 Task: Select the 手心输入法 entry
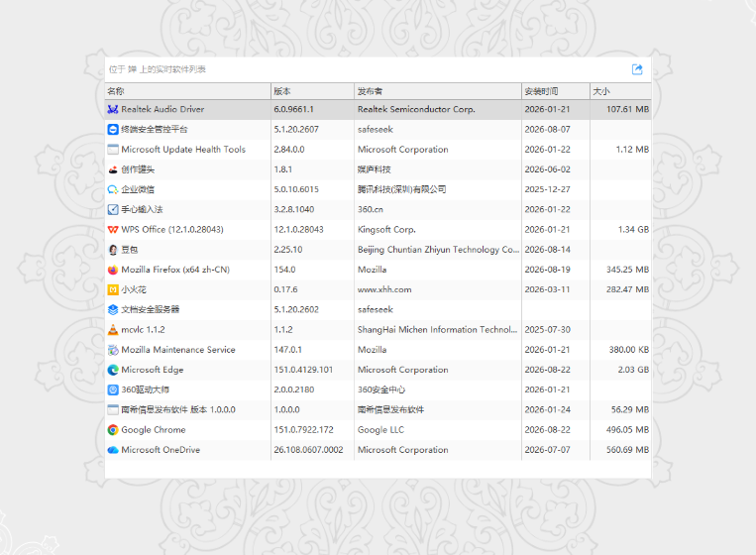coord(143,210)
